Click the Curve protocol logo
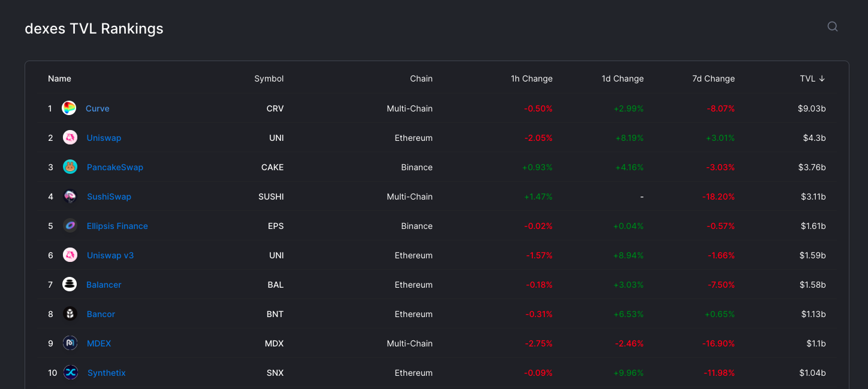This screenshot has width=868, height=389. [69, 108]
